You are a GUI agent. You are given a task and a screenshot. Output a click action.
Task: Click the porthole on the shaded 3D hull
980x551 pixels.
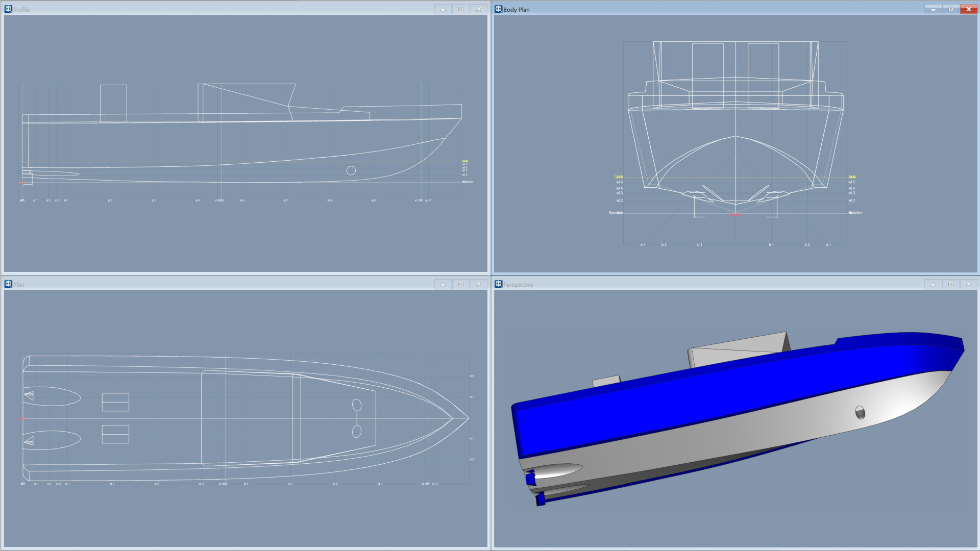click(x=860, y=412)
